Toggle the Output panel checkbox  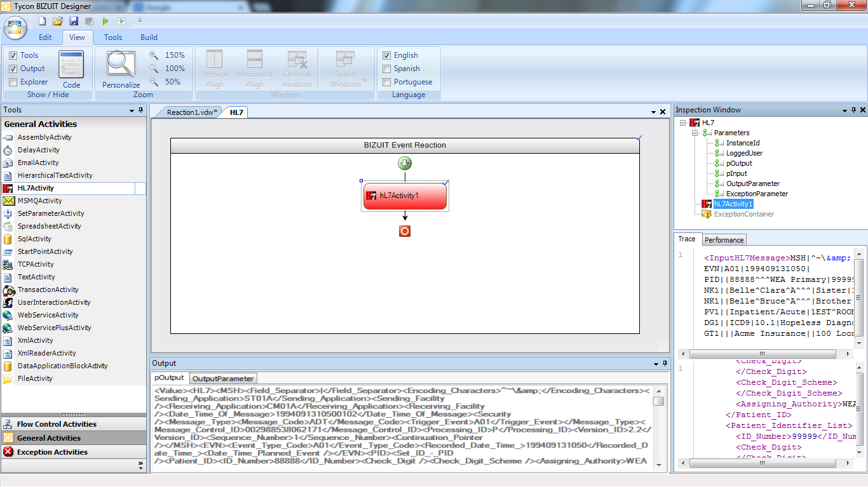[x=13, y=69]
